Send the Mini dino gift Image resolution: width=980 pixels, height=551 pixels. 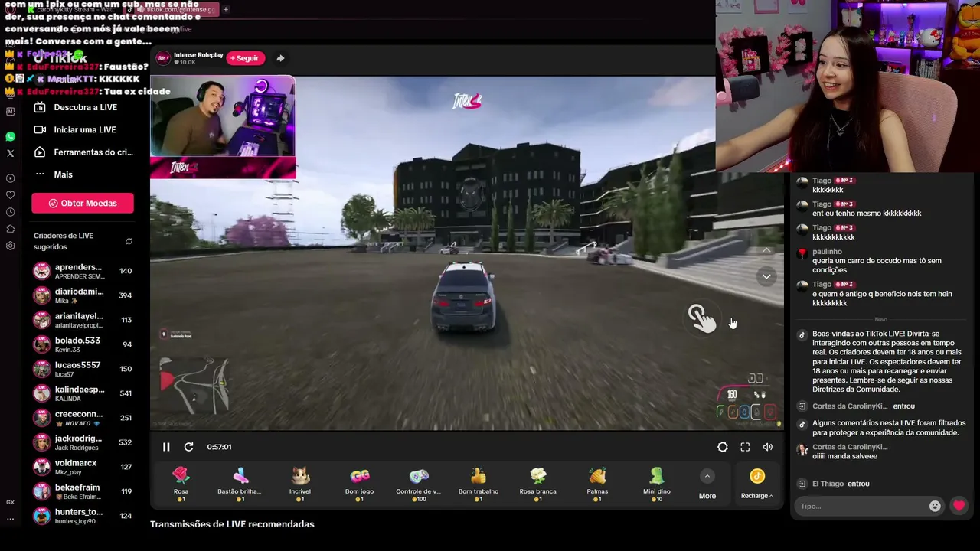(x=657, y=484)
